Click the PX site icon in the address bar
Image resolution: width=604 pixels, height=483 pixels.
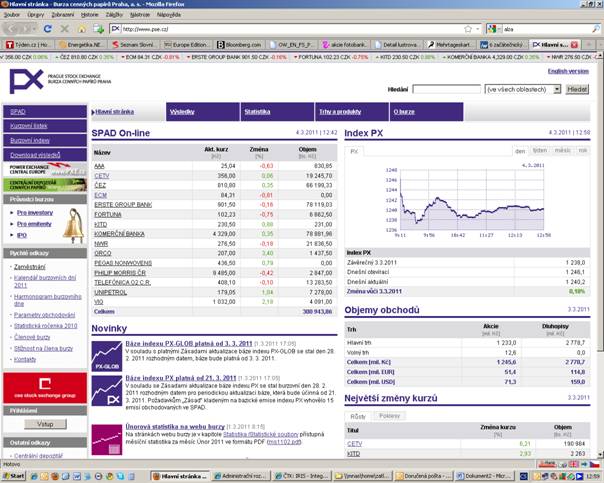tap(116, 29)
